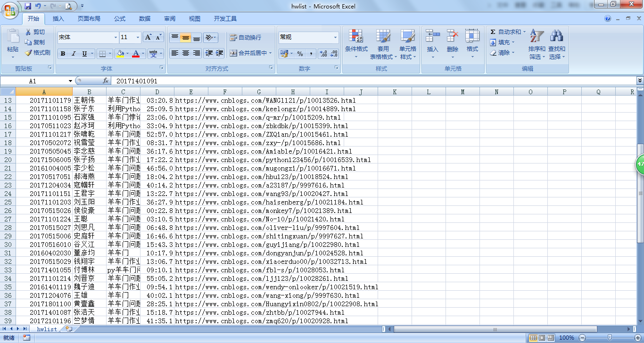Apply the font color A
This screenshot has height=343, width=644.
(x=136, y=54)
